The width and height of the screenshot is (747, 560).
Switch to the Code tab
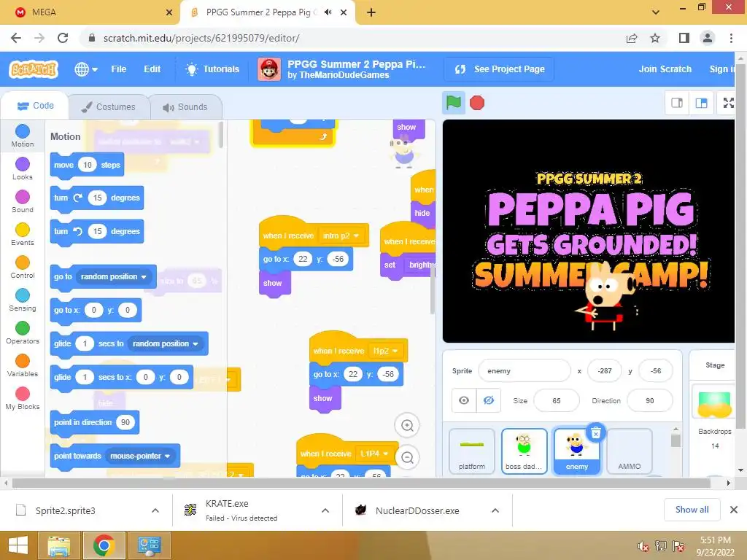[35, 106]
